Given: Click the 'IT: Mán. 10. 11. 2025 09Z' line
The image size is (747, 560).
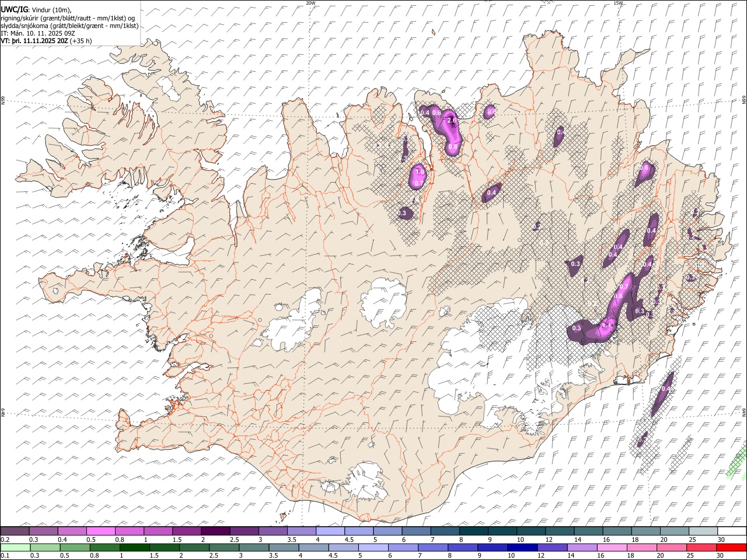Looking at the screenshot, I should [38, 33].
